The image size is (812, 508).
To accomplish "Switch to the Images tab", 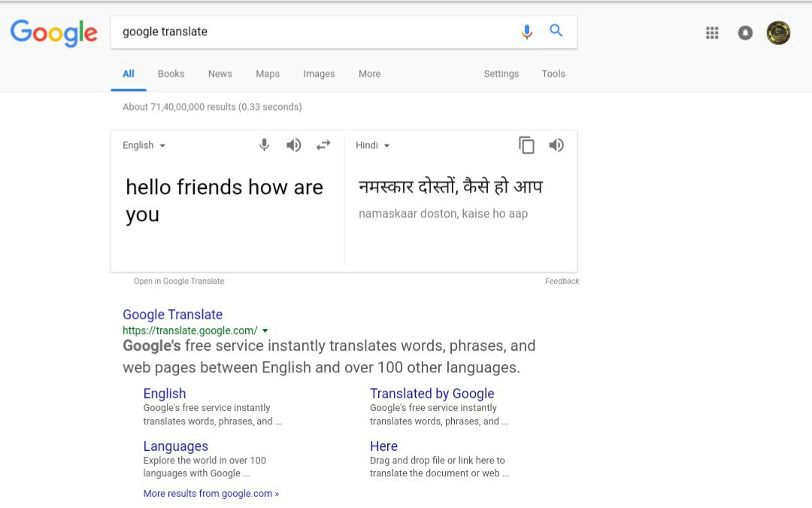I will coord(319,74).
